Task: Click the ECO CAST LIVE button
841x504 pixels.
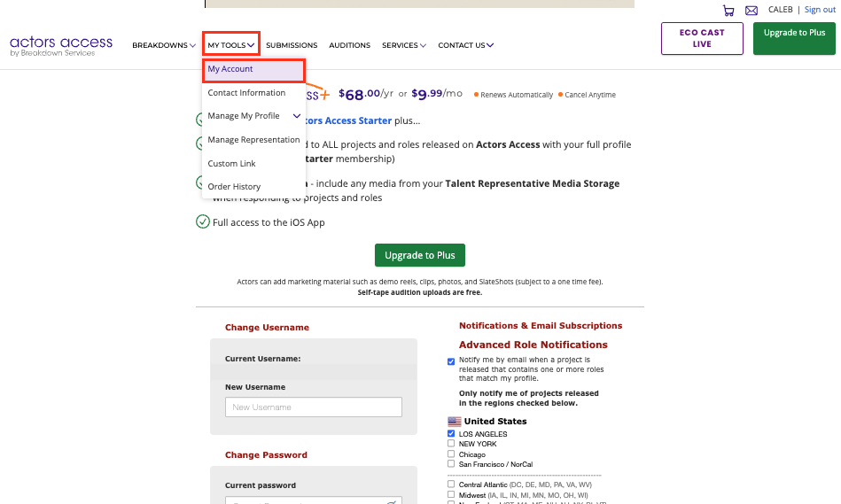Action: click(x=702, y=39)
